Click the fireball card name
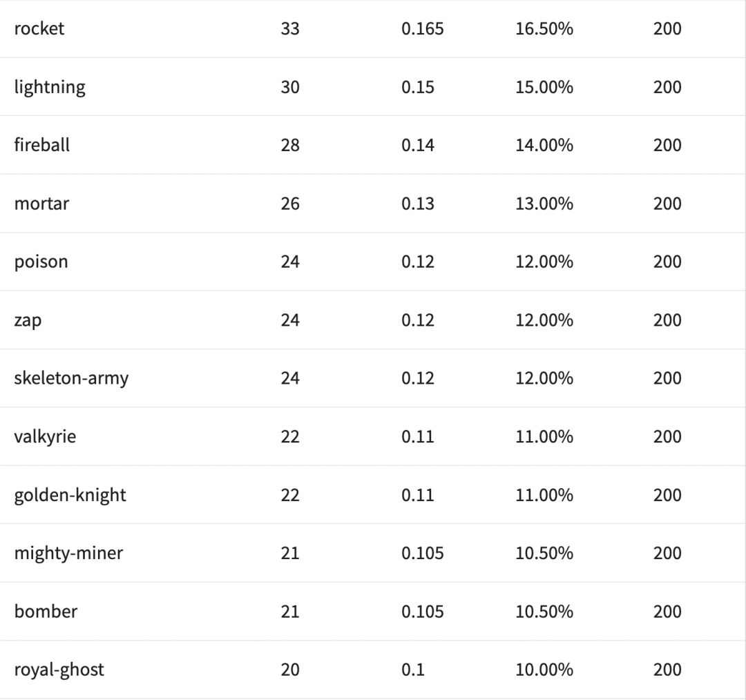Screen dimensions: 746x700 pyautogui.click(x=41, y=145)
